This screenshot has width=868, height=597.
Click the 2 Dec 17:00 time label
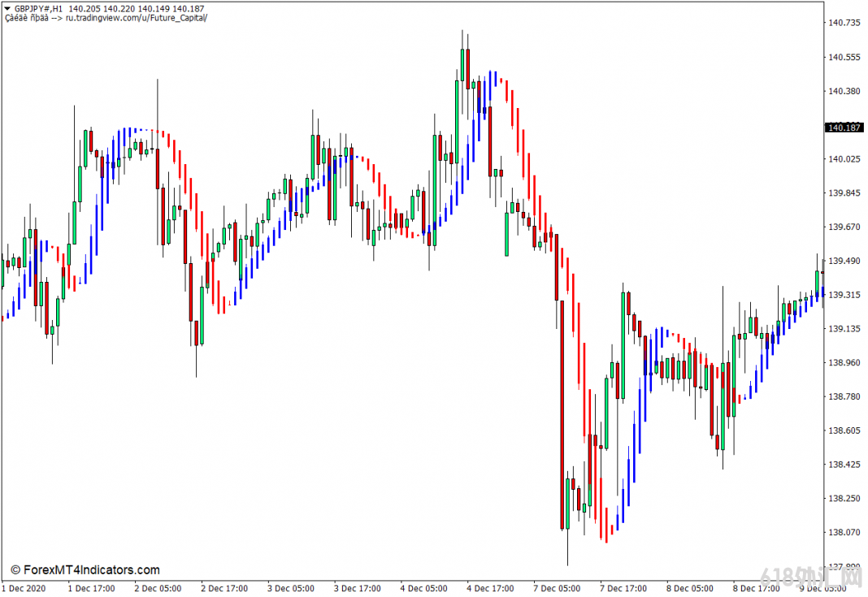click(x=224, y=588)
